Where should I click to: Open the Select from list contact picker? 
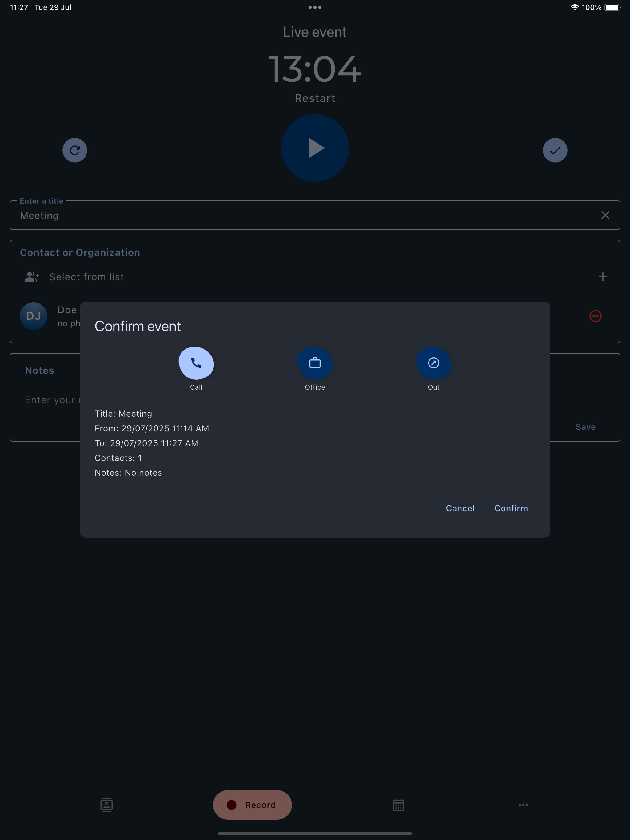(x=87, y=277)
